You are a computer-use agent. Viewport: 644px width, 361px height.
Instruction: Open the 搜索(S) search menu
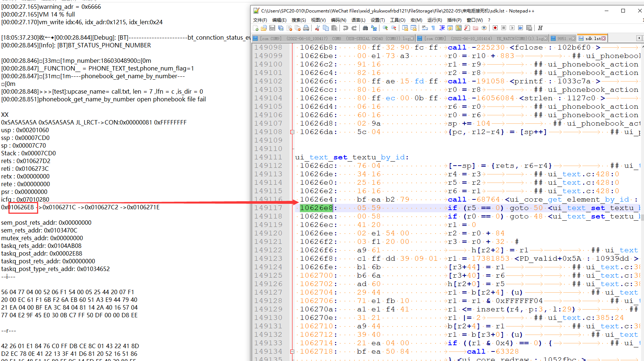(x=299, y=20)
